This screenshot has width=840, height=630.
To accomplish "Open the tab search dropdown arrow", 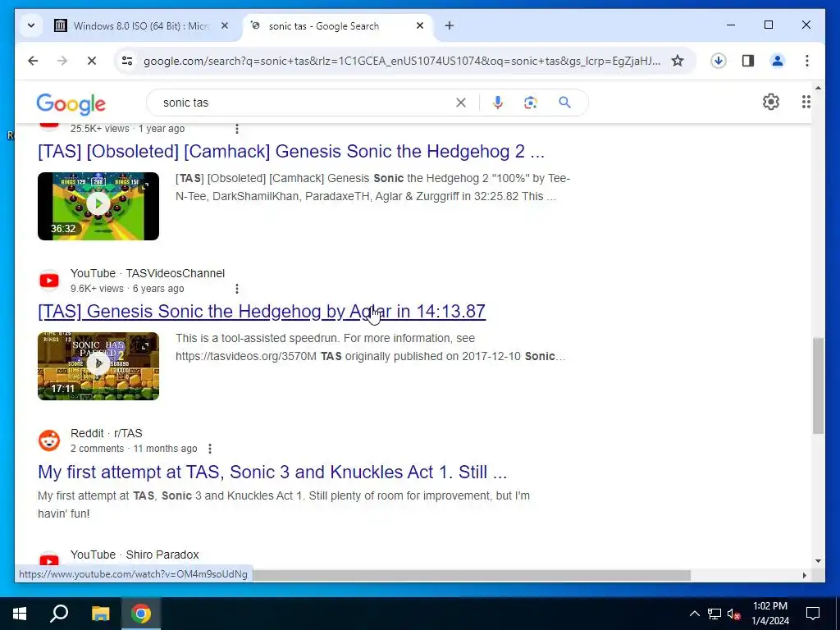I will (31, 25).
